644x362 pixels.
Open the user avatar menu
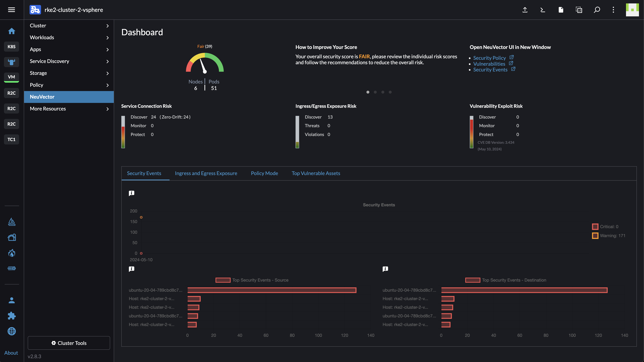(632, 10)
